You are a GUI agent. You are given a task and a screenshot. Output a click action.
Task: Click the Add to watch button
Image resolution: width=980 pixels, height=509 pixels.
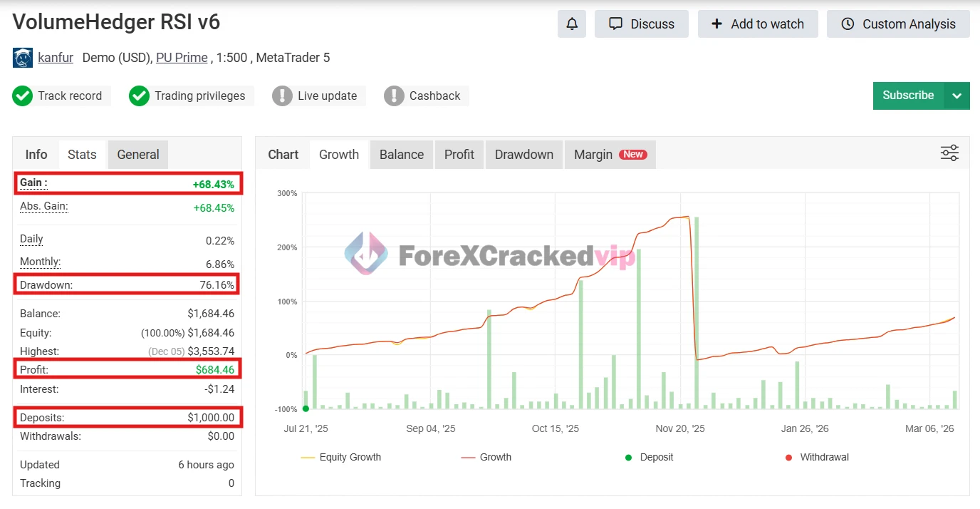click(758, 24)
